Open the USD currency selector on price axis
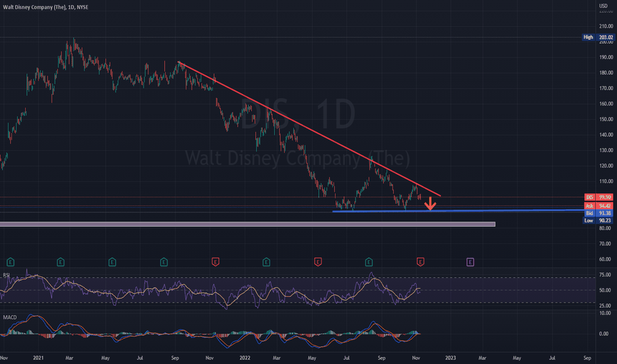The width and height of the screenshot is (617, 364). pos(603,5)
